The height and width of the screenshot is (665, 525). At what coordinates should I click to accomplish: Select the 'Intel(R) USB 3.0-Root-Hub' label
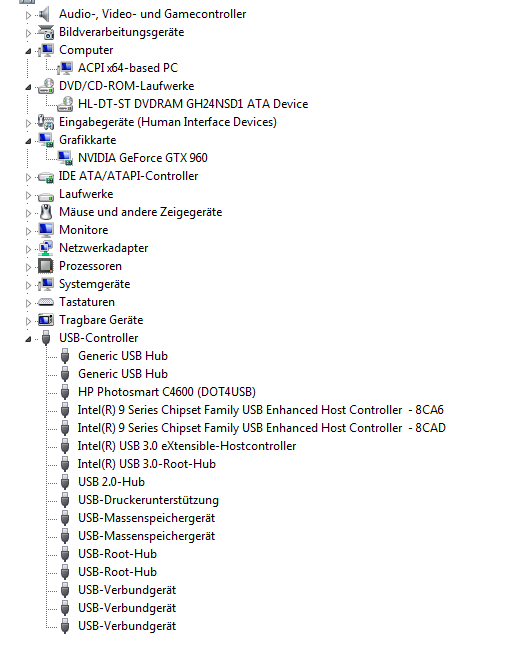(146, 464)
